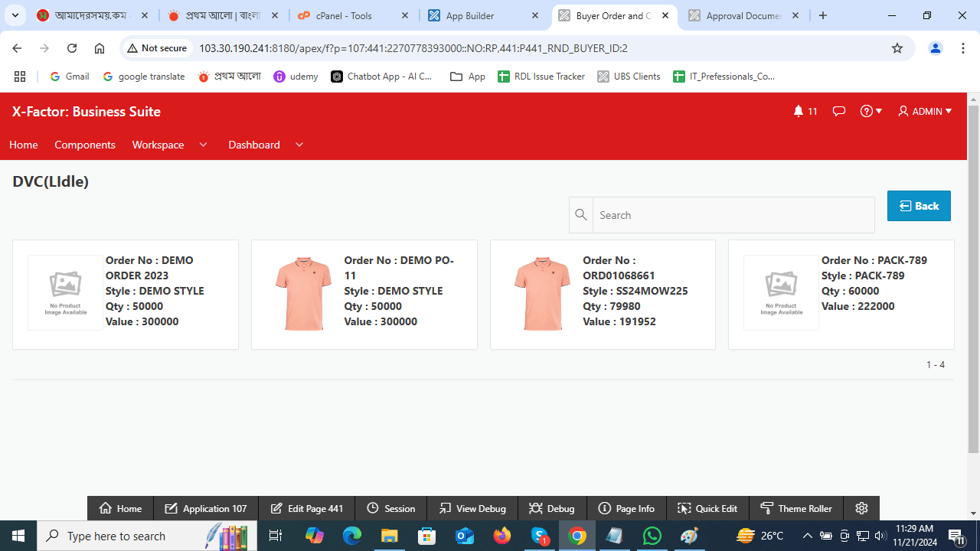The image size is (980, 551).
Task: Select Components from the navigation menu
Action: [84, 145]
